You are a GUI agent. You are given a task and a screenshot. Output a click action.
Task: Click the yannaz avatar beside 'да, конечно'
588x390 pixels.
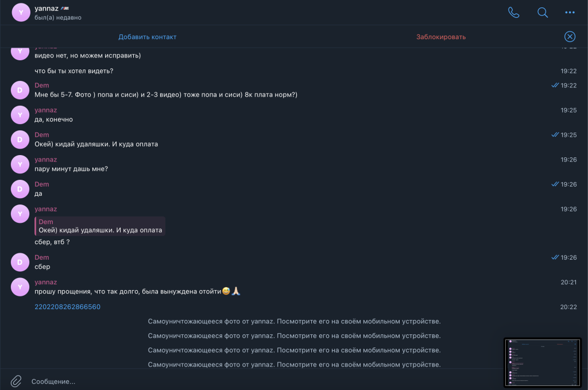(20, 115)
